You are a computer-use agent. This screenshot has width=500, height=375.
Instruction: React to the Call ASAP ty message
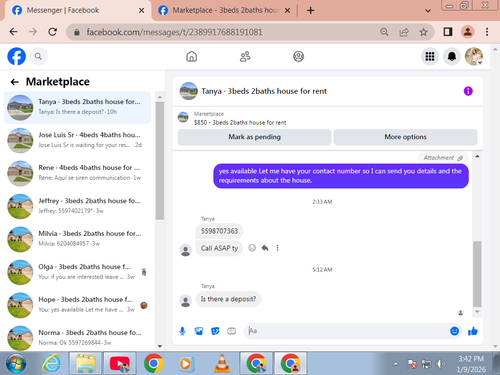[252, 248]
